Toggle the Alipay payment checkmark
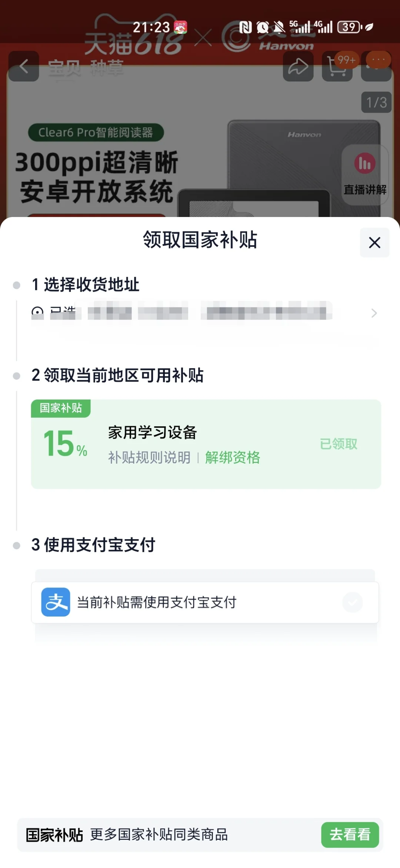400x868 pixels. [353, 602]
